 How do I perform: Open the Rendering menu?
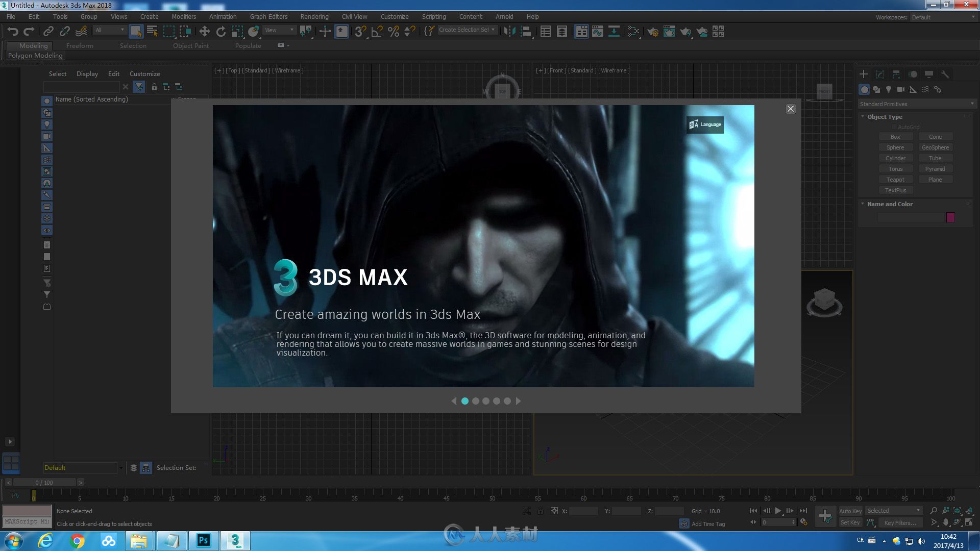pyautogui.click(x=314, y=16)
